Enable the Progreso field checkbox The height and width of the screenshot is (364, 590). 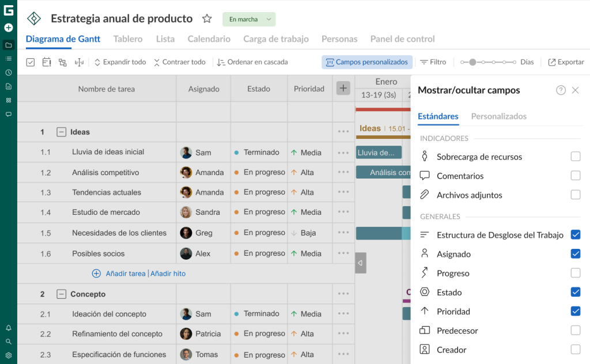576,272
